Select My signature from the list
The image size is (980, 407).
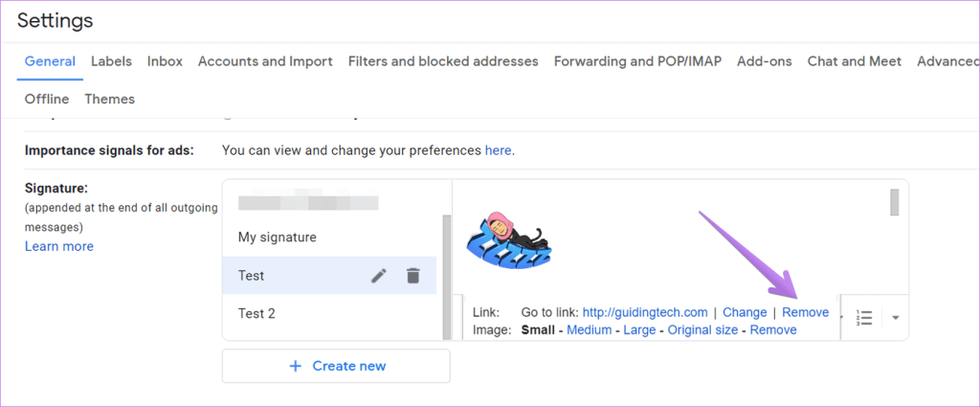(277, 237)
